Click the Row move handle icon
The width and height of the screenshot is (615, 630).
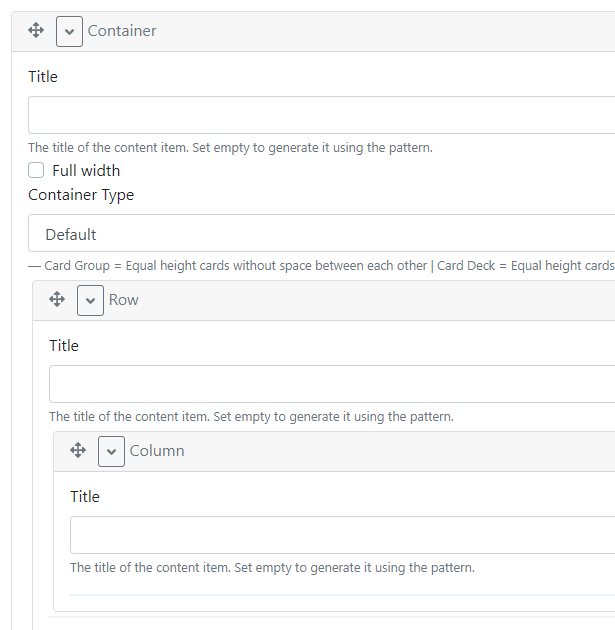pyautogui.click(x=57, y=300)
